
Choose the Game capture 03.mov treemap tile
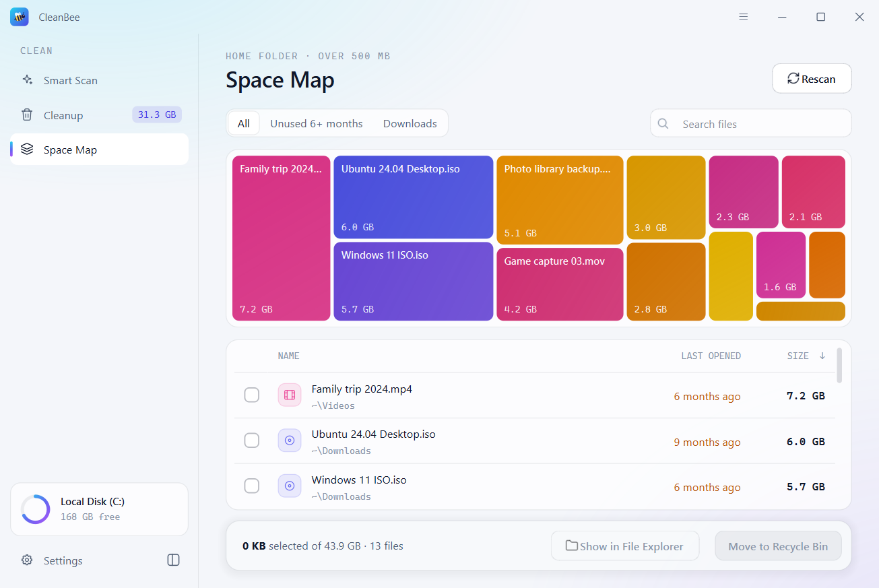click(x=560, y=285)
